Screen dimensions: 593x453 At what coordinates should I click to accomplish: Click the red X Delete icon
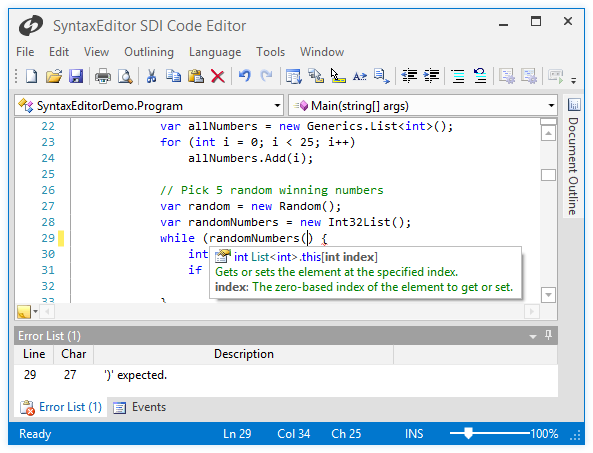[218, 76]
